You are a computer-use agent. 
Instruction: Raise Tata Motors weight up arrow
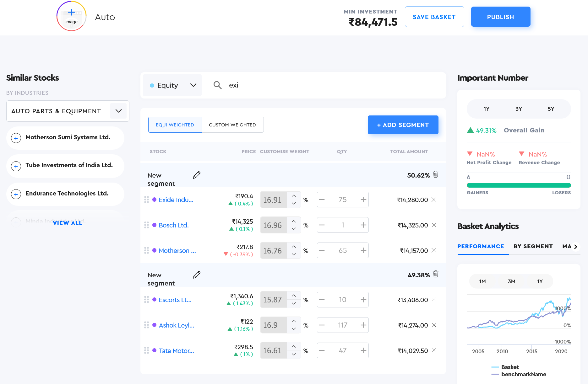[x=294, y=347]
